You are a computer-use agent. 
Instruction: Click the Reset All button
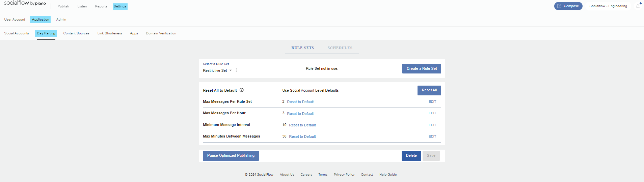[429, 90]
